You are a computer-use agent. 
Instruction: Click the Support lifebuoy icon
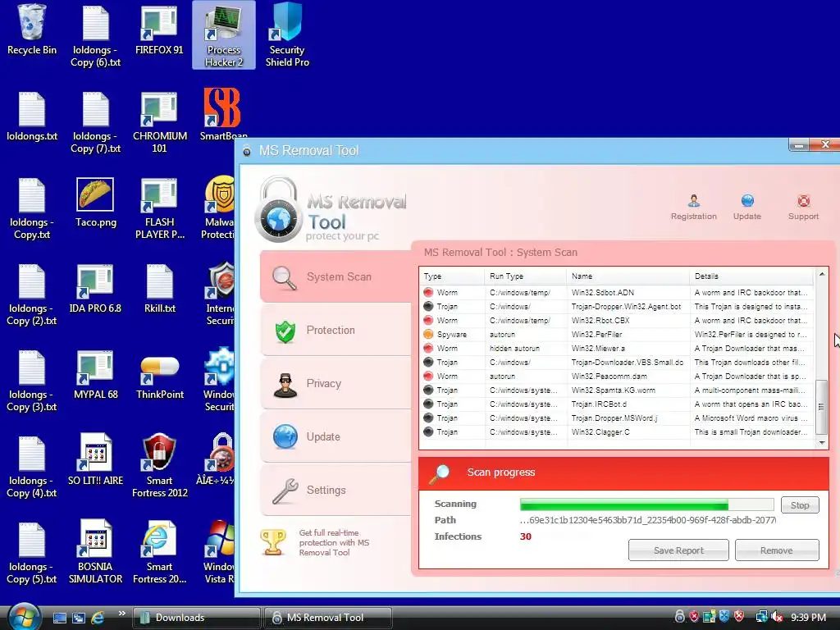tap(803, 208)
